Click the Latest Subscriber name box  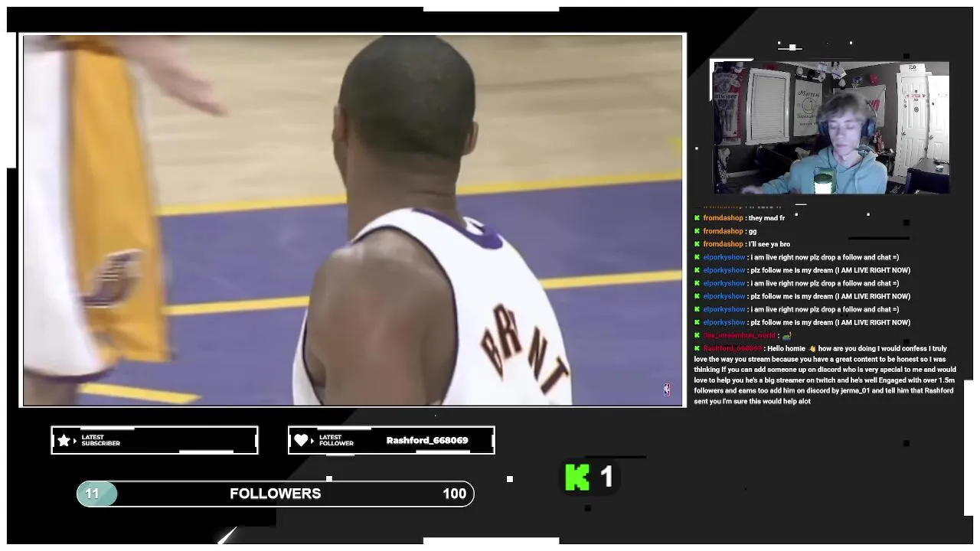click(155, 440)
